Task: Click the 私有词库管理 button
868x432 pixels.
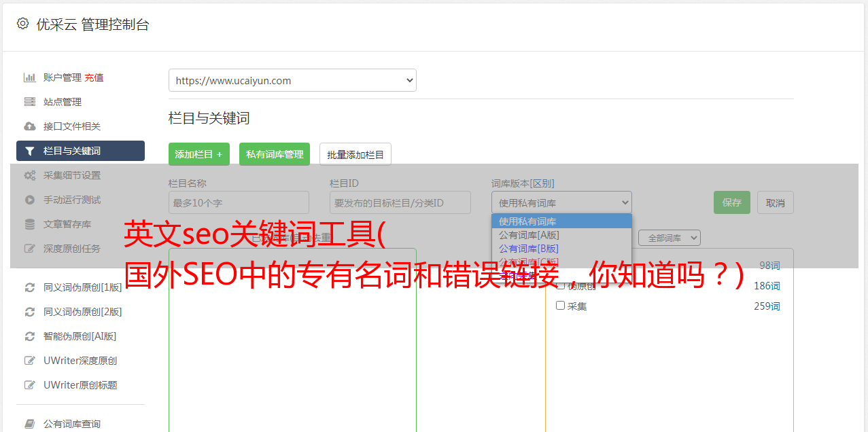Action: (275, 154)
